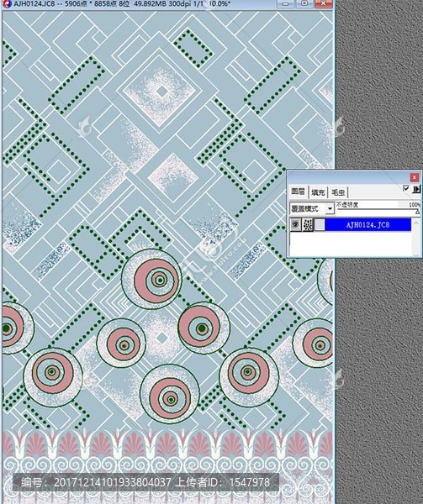This screenshot has width=423, height=504.
Task: Open the 覆盖模式 blend mode dropdown
Action: (x=330, y=208)
